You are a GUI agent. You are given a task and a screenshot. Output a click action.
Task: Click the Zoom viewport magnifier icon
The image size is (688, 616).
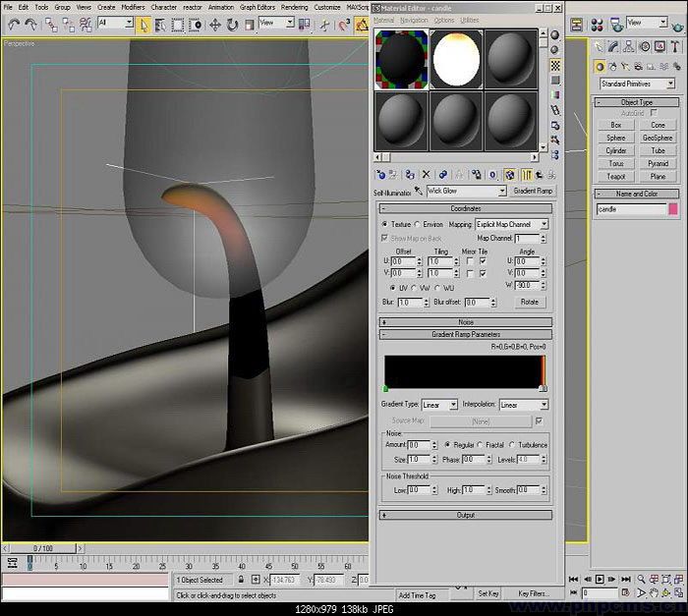(x=641, y=579)
